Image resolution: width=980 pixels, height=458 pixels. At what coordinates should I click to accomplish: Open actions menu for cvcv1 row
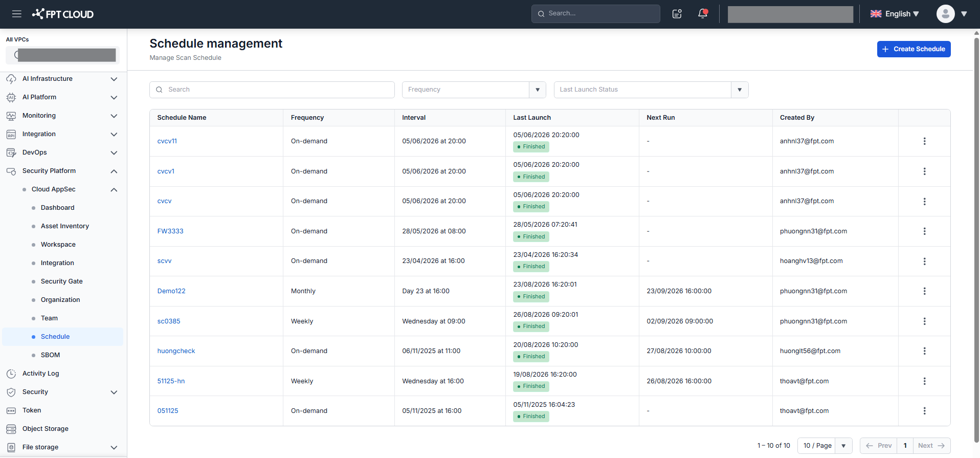(924, 171)
